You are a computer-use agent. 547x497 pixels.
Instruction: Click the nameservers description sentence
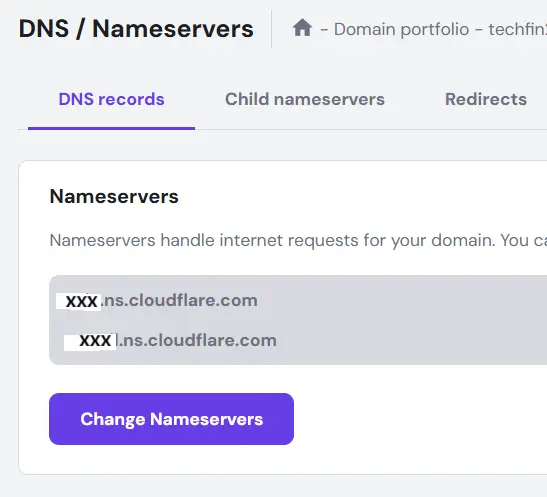(x=298, y=240)
